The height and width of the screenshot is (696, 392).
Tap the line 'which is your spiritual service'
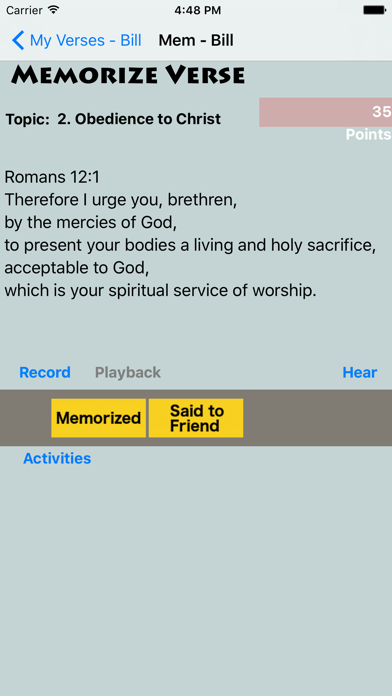[160, 291]
